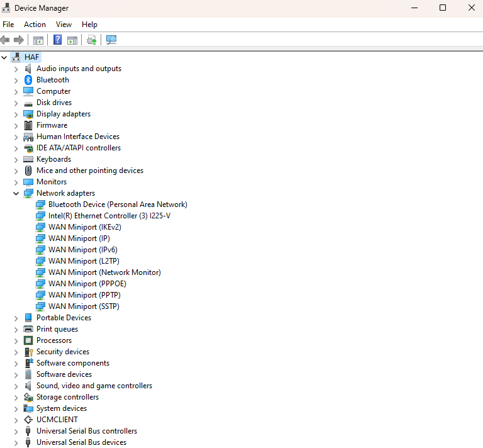Expand Universal Serial Bus devices
Viewport: 483px width, 448px height.
pos(16,443)
